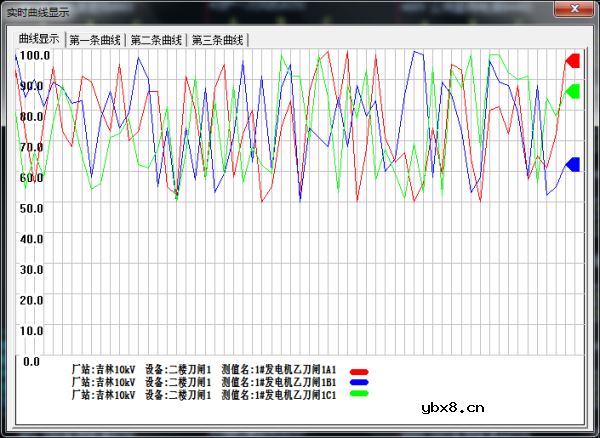Click the 100.0 label on the Y axis
Viewport: 600px width, 438px height.
coord(34,55)
